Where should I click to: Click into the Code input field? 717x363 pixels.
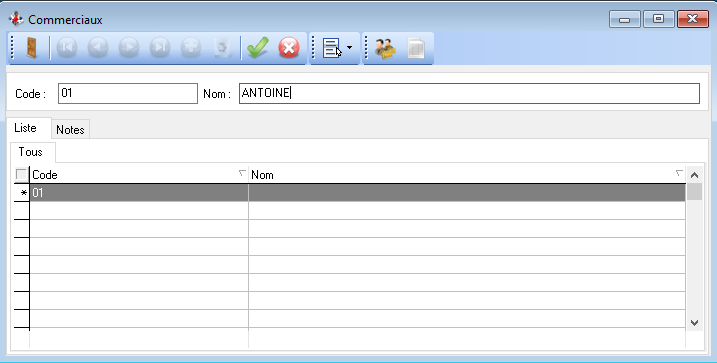[128, 93]
